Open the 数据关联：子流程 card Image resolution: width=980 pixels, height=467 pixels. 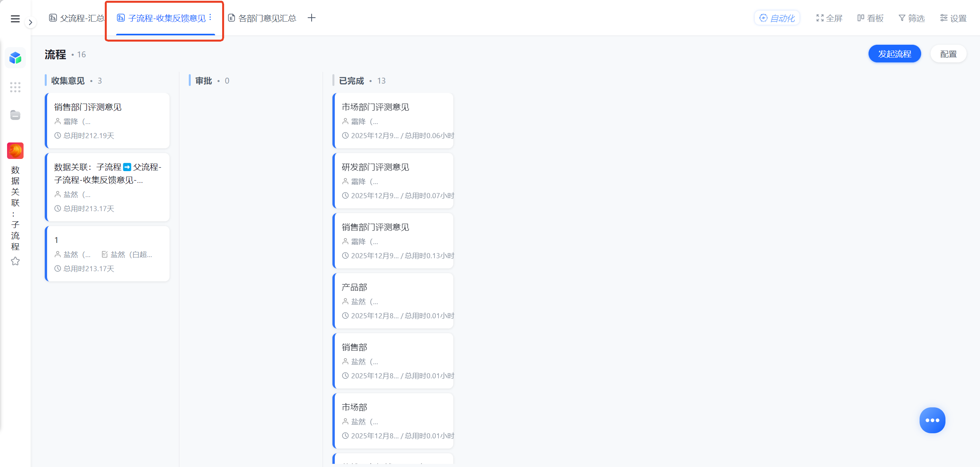click(108, 187)
